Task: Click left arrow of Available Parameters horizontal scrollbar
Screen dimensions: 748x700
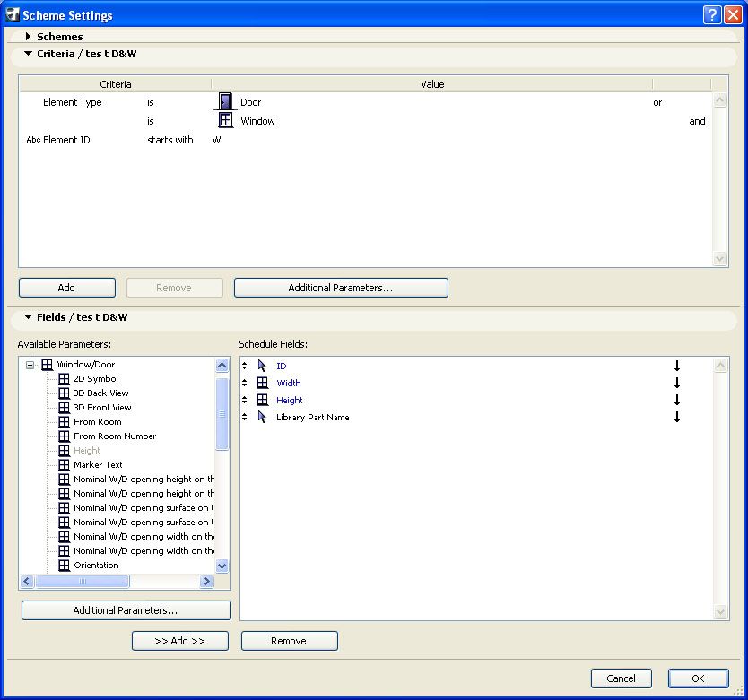Action: click(x=27, y=581)
